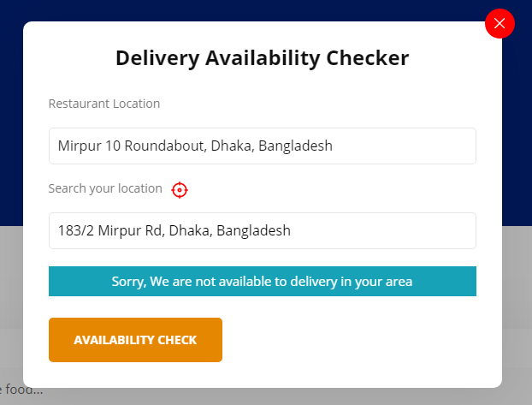Viewport: 532px width, 405px height.
Task: Click the dark navy backdrop above the dialog
Action: click(257, 9)
